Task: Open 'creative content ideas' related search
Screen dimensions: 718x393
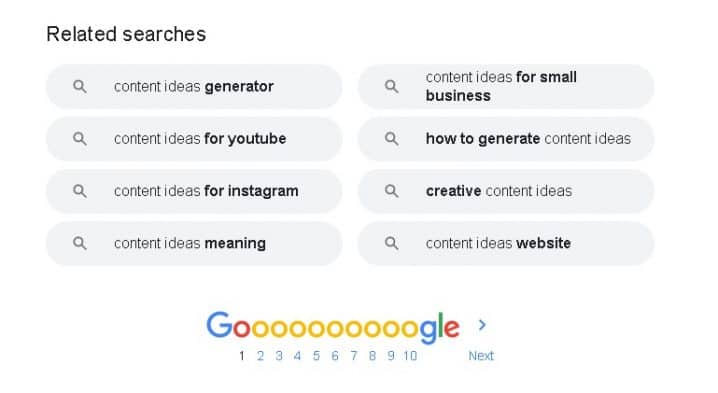Action: (x=506, y=191)
